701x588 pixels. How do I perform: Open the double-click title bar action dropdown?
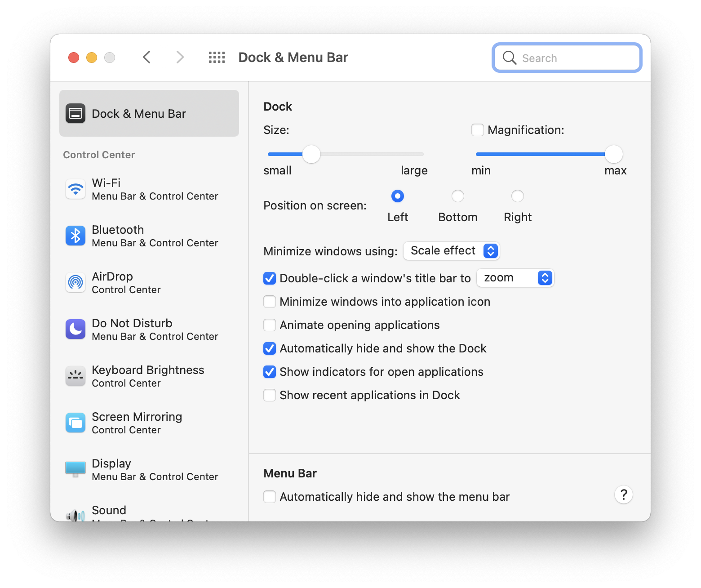(x=515, y=278)
